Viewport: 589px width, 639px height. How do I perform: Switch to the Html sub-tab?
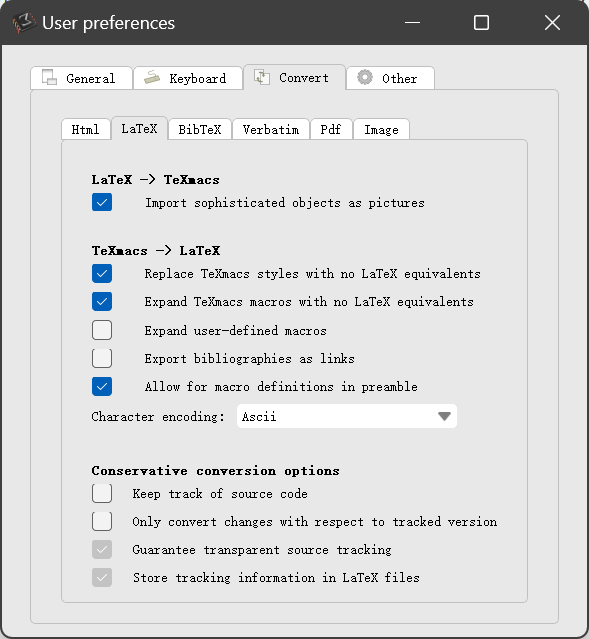[x=86, y=129]
